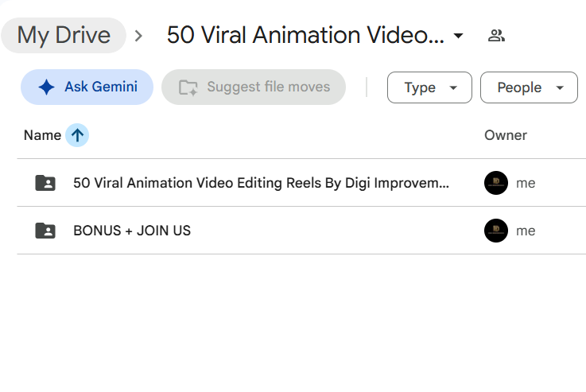
Task: Reverse sort direction with the up arrow
Action: (77, 135)
